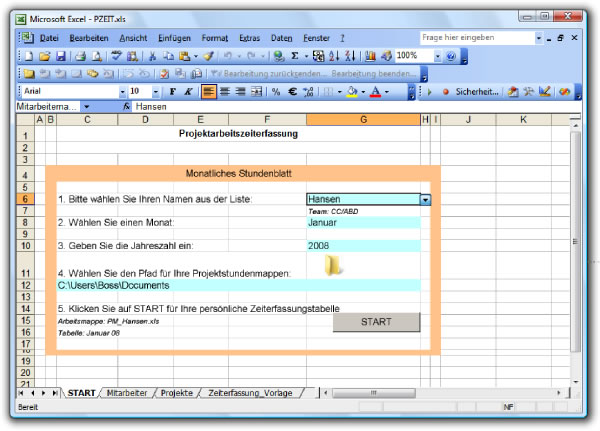Click the Format Painter brush icon
Viewport: 600px width, 431px height.
point(208,56)
